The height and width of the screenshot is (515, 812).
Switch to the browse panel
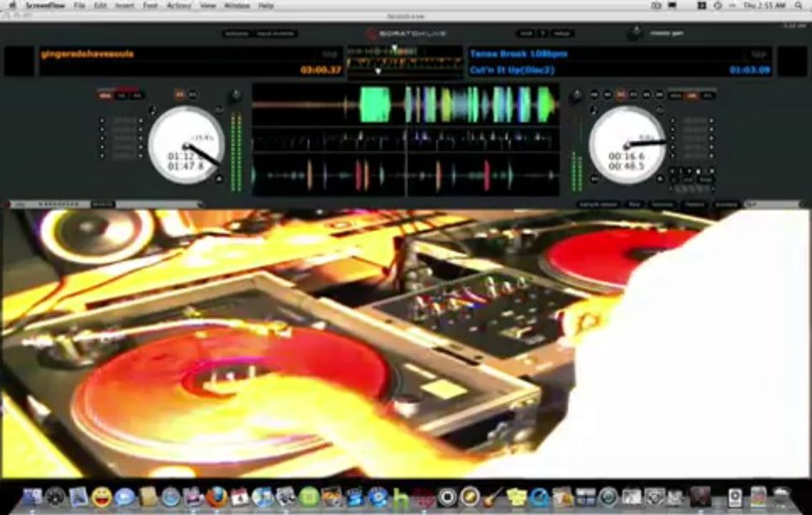(x=663, y=205)
